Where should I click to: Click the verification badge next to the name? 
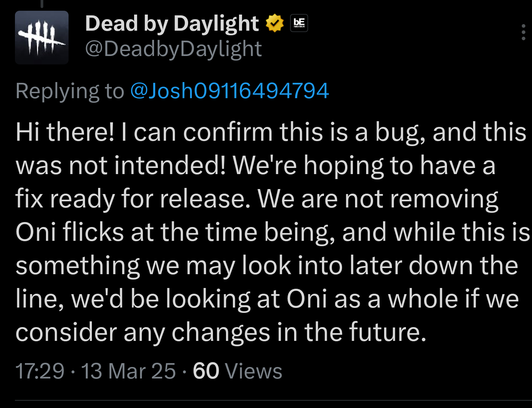[275, 23]
